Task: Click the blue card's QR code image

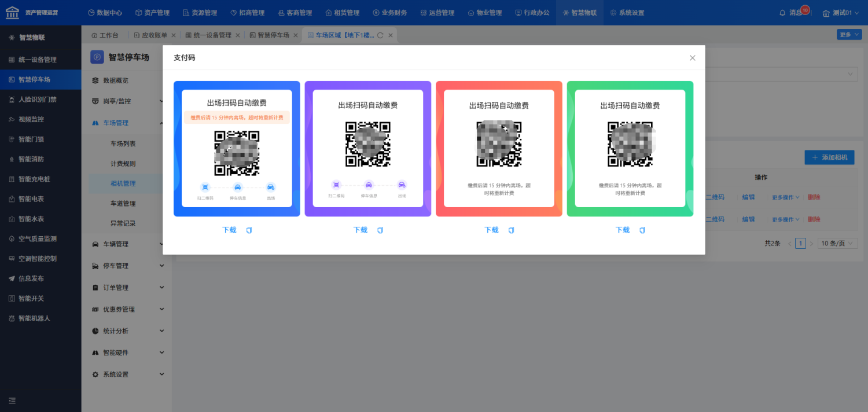Action: (237, 153)
